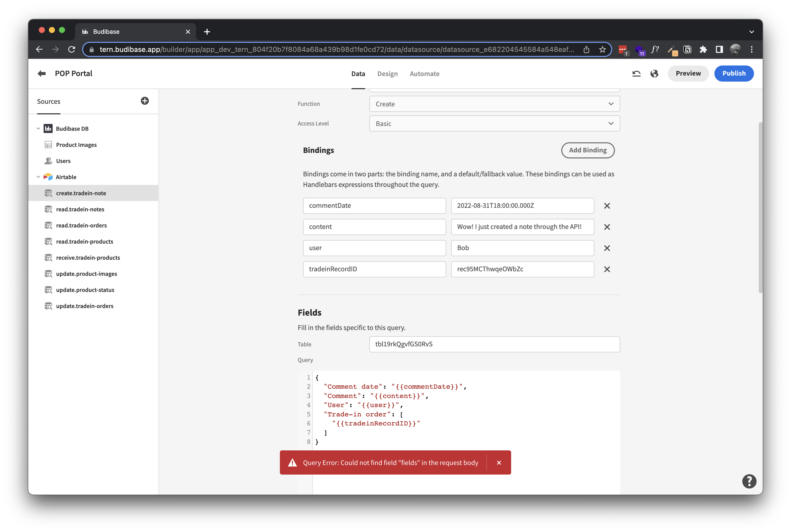
Task: Click the commentDate default value field
Action: (522, 206)
